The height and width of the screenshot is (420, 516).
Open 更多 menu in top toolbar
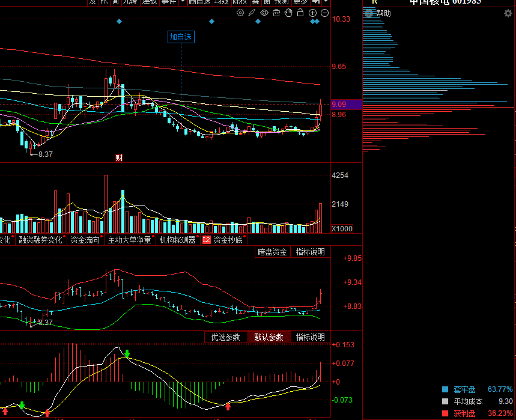pyautogui.click(x=300, y=2)
